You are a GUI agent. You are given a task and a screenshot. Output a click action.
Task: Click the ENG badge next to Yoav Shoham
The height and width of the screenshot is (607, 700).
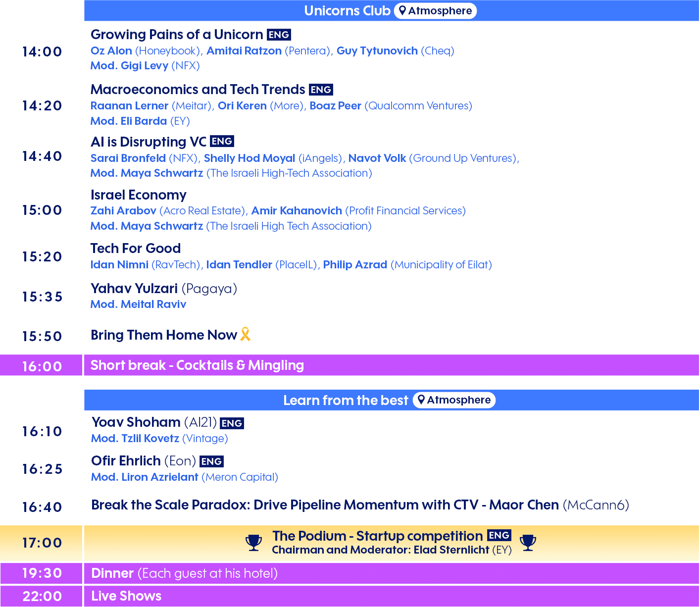232,423
